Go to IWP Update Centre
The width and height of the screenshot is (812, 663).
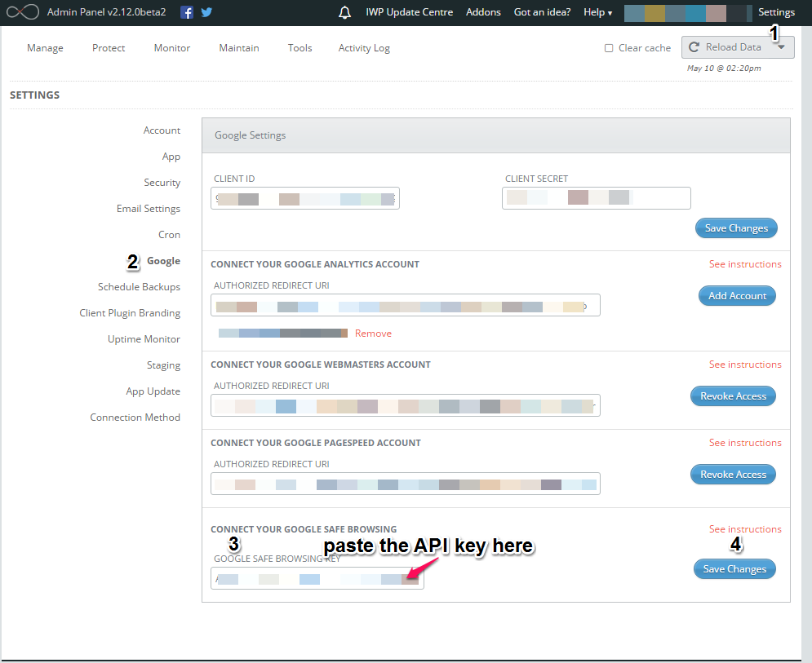click(x=409, y=12)
